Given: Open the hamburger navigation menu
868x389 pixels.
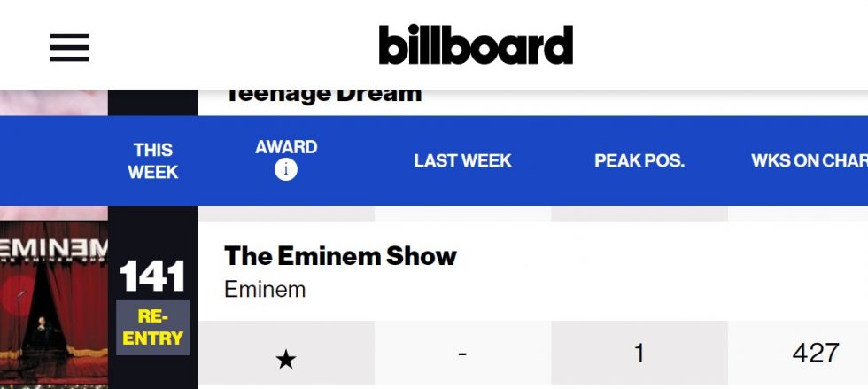Looking at the screenshot, I should point(69,47).
